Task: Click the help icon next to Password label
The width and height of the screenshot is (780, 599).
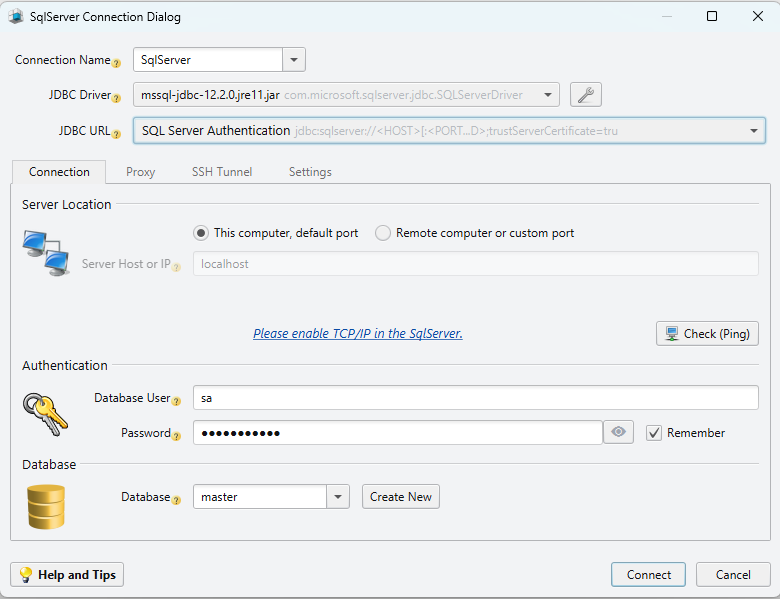Action: pos(177,436)
